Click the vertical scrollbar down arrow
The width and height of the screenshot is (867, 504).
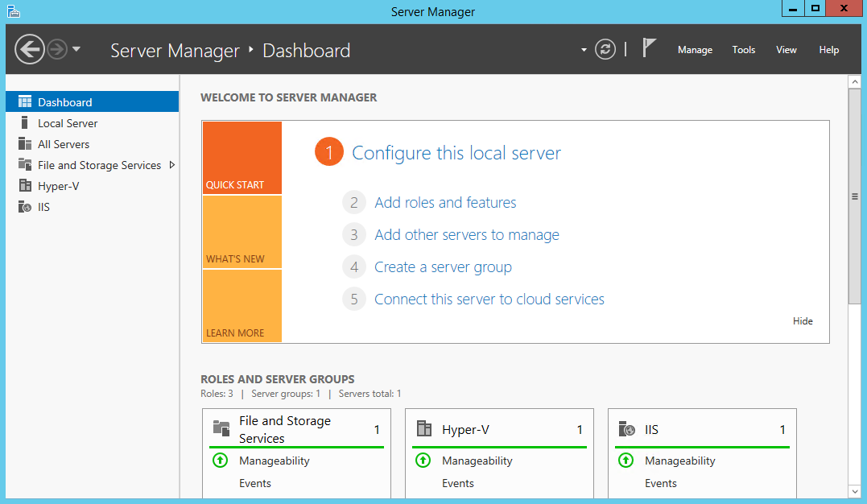854,490
